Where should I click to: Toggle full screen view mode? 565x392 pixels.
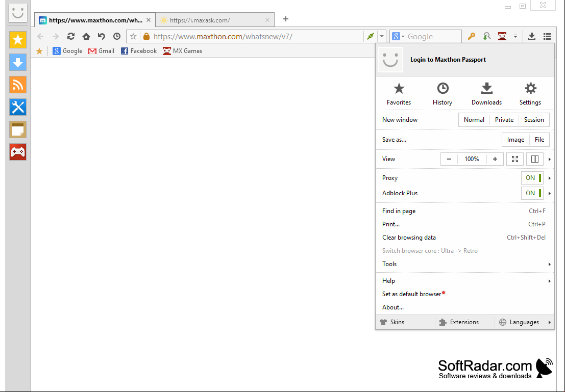pos(515,159)
